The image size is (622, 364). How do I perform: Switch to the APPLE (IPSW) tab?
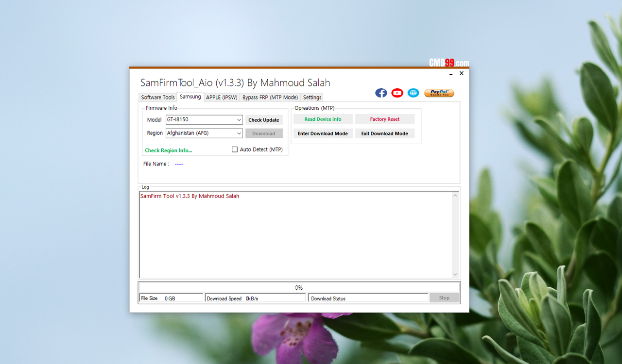[x=222, y=97]
